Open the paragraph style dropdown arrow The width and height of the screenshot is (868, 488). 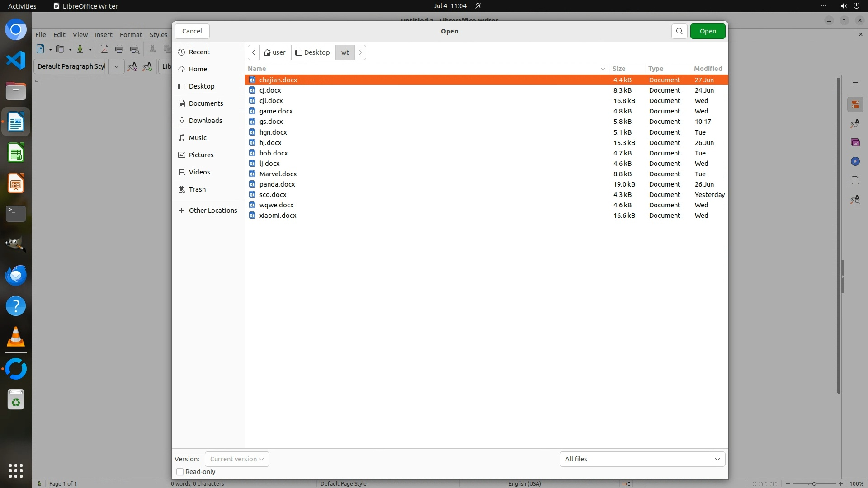[116, 66]
